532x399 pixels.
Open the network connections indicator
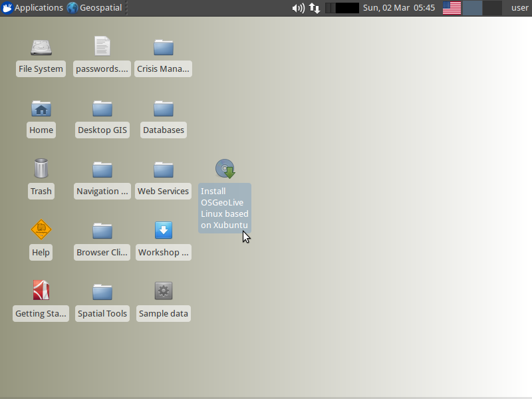315,8
